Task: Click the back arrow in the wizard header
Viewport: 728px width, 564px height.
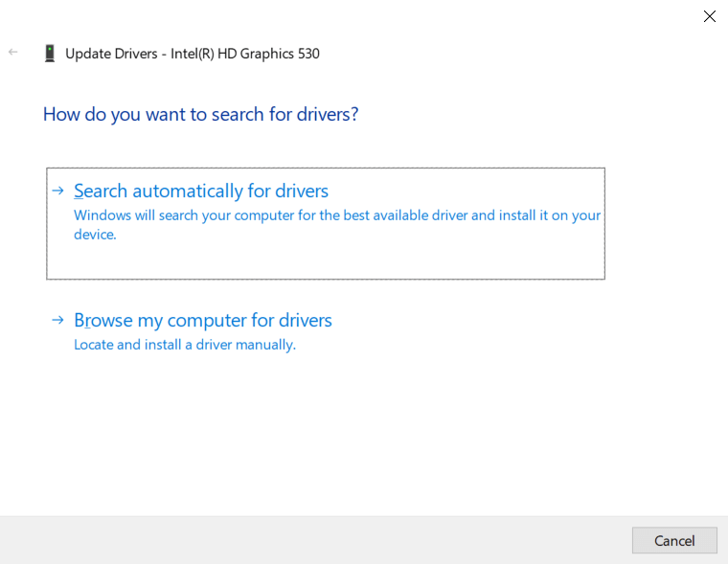Action: 12,53
